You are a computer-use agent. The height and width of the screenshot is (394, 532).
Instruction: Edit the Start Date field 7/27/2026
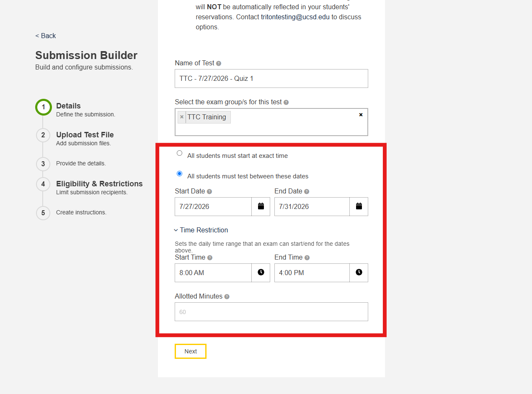pyautogui.click(x=213, y=206)
